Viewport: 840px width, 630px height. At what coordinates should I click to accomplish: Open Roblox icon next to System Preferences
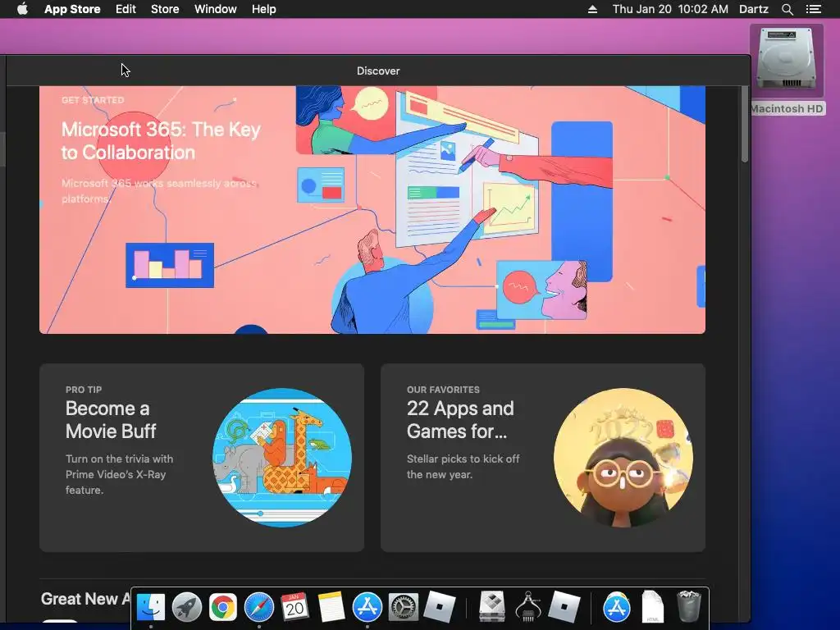point(440,607)
